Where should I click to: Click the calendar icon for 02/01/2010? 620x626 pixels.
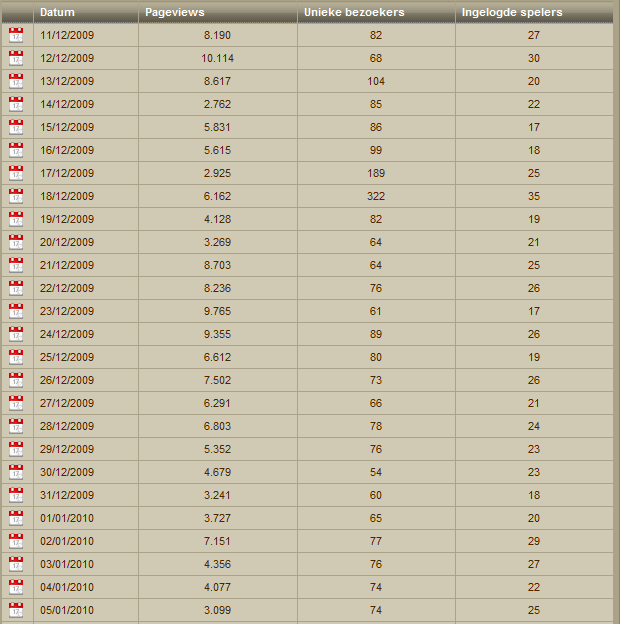16,541
